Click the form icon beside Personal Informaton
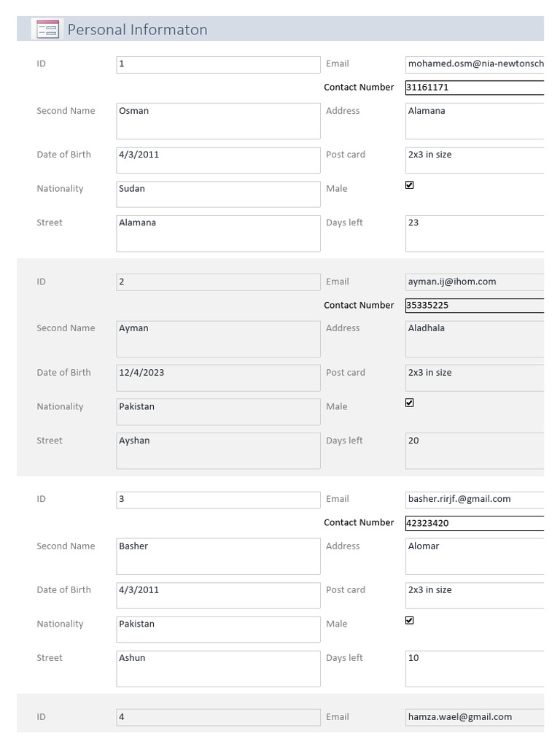Image resolution: width=560 pixels, height=747 pixels. (x=47, y=29)
